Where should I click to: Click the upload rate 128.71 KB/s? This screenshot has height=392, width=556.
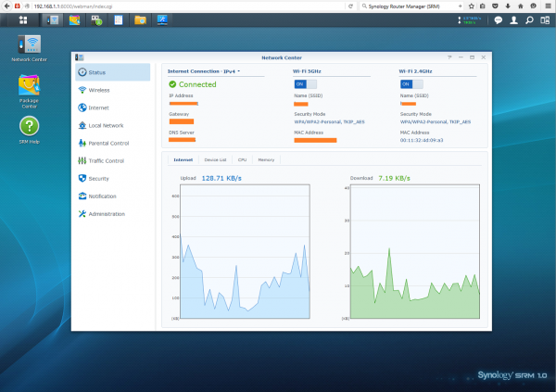click(221, 178)
